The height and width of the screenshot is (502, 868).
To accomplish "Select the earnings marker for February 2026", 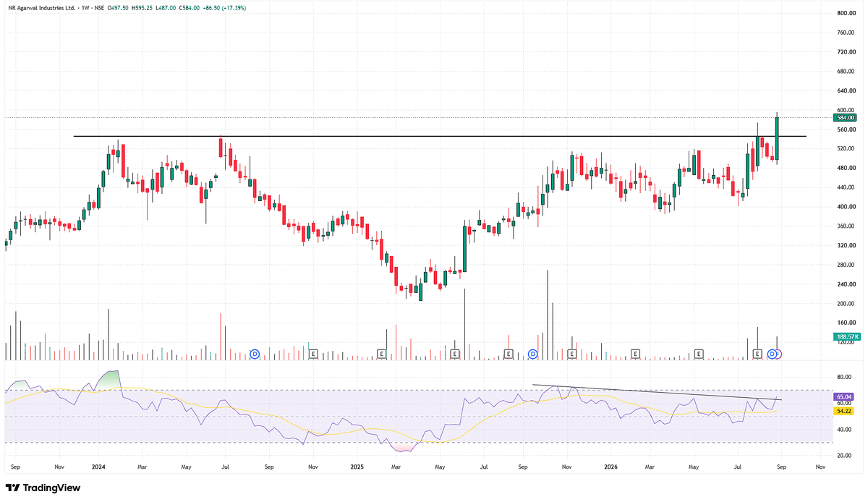I will click(635, 354).
